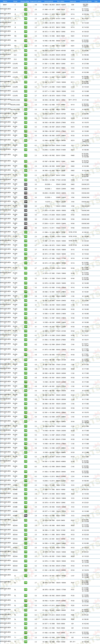Click the ON diesel icon in the OM 642.820 row
This screenshot has width=100, height=644.
point(25,228)
